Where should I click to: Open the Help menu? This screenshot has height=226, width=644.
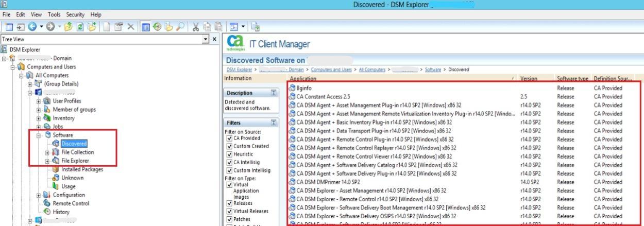coord(96,14)
